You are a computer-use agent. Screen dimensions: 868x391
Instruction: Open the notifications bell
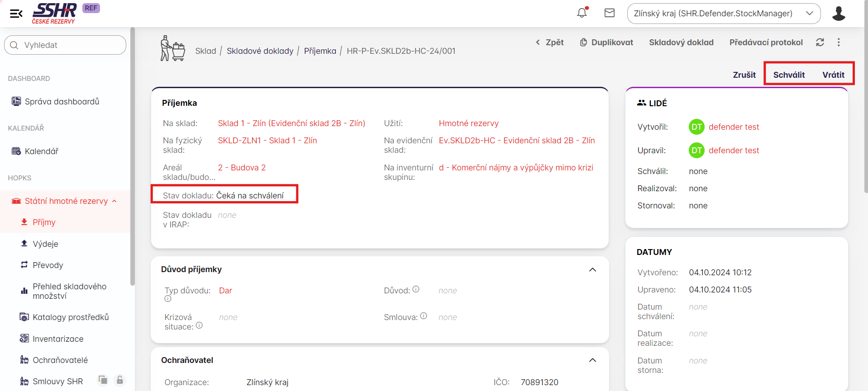point(582,13)
